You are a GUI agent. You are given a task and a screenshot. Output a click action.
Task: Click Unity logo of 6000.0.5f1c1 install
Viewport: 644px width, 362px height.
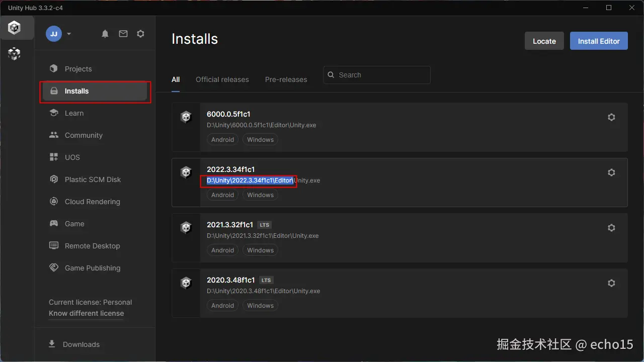coord(186,117)
